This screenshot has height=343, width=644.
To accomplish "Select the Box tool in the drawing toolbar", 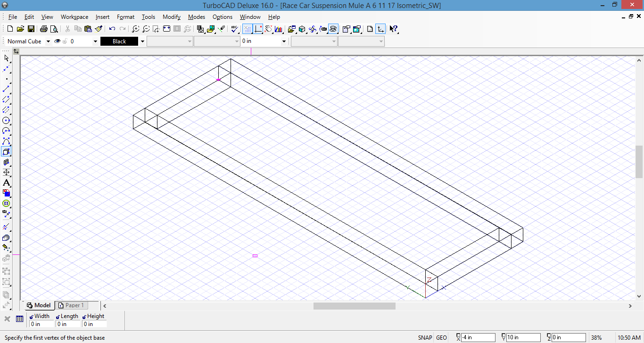I will point(6,151).
